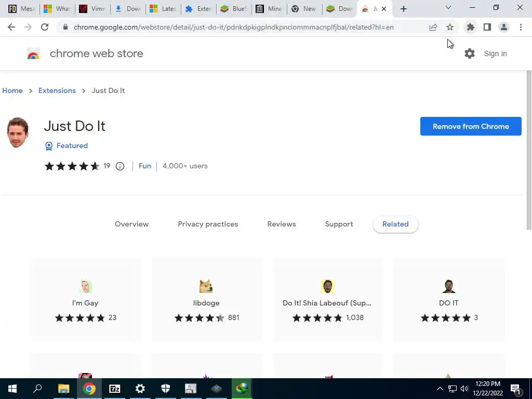Click the Chrome Web Store logo
This screenshot has height=399, width=532.
(33, 54)
